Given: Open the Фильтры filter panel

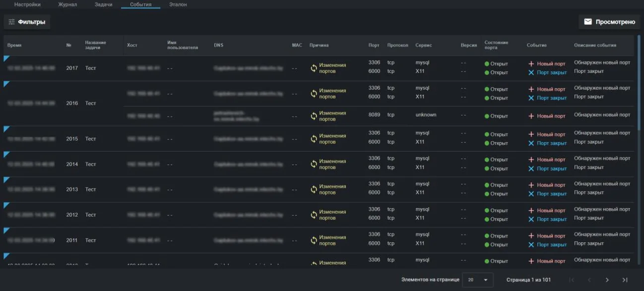Looking at the screenshot, I should point(27,22).
